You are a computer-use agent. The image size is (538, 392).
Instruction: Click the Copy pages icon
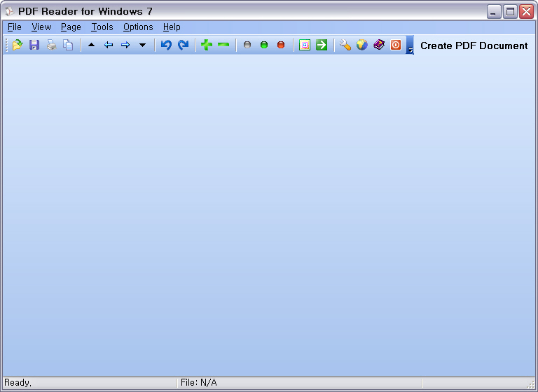click(68, 45)
